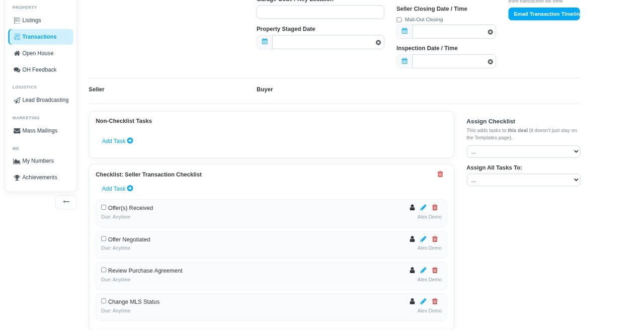Viewport: 644px width, 330px height.
Task: Assign person for Review Purchase Agreement
Action: tap(412, 270)
